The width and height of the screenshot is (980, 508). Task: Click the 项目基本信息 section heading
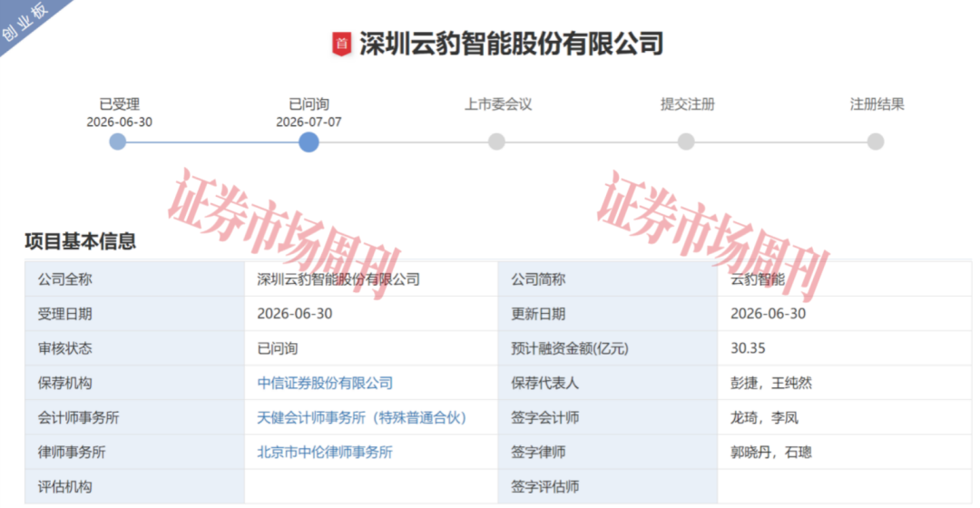(81, 241)
